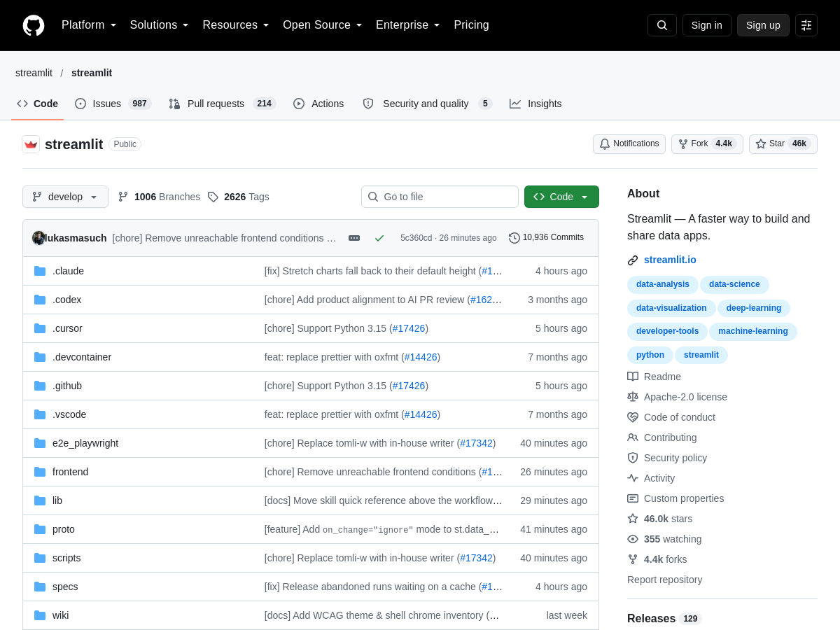840x630 pixels.
Task: Click the .github folder icon
Action: click(40, 386)
